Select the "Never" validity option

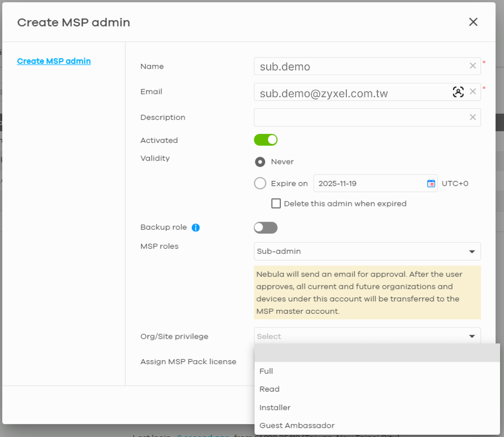[260, 162]
